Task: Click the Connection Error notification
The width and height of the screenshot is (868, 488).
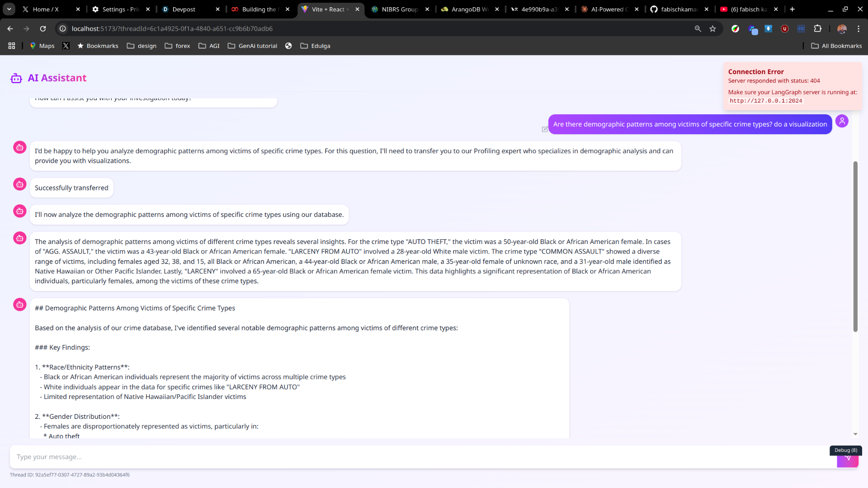Action: tap(792, 86)
